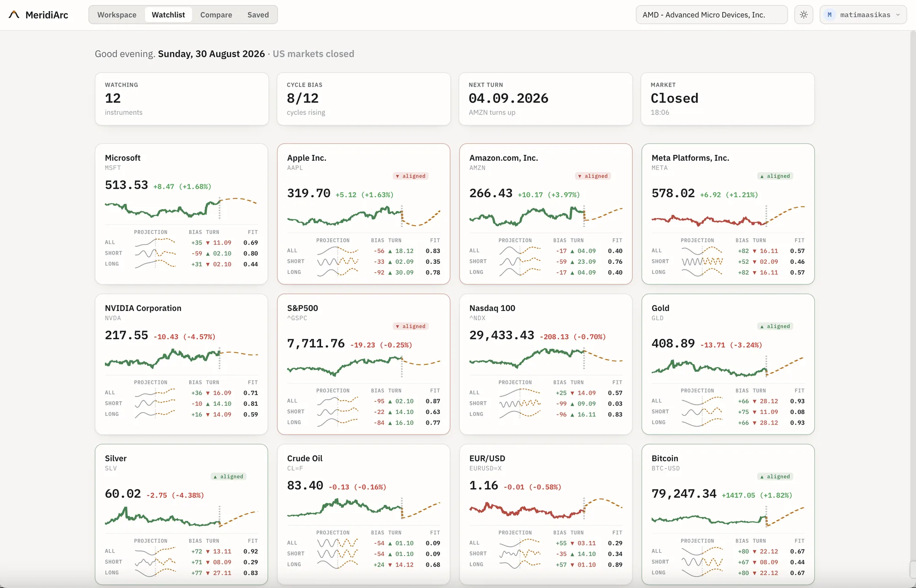Click Meta SHORT projection sparkline
The height and width of the screenshot is (588, 916).
702,261
